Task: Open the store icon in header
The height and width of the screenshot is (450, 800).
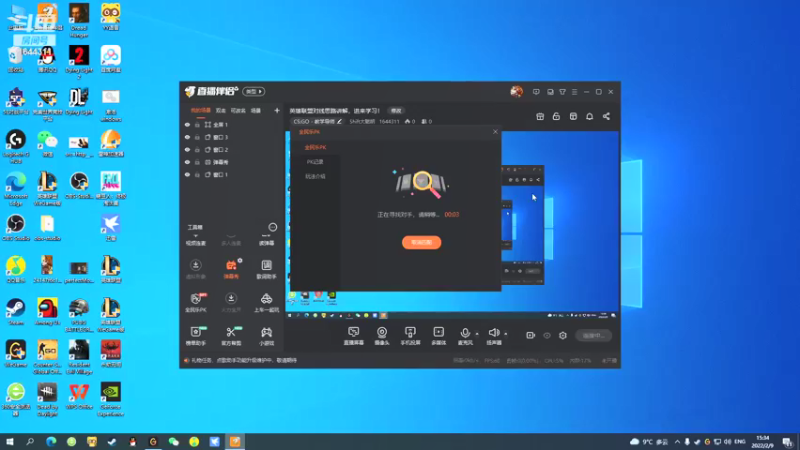Action: pos(573,117)
